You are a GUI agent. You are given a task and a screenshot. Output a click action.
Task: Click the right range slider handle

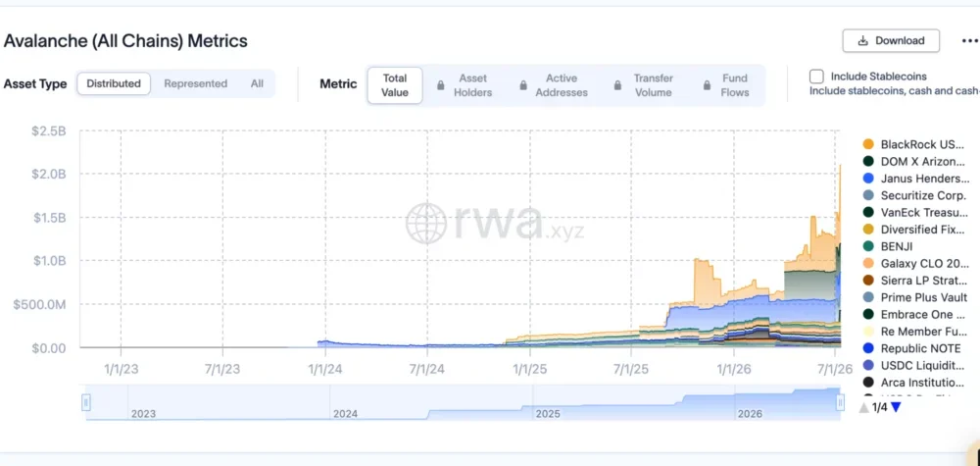click(x=841, y=401)
